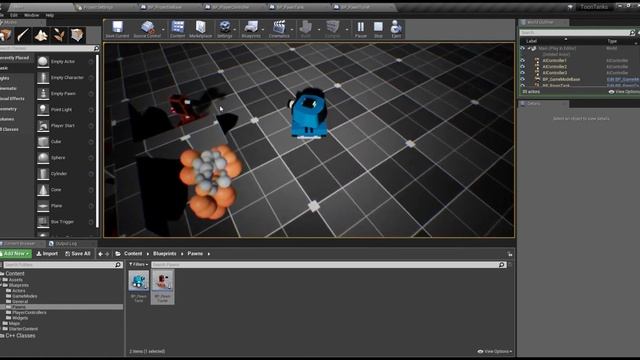The image size is (640, 360).
Task: Click the World Outliner search field
Action: pyautogui.click(x=575, y=32)
